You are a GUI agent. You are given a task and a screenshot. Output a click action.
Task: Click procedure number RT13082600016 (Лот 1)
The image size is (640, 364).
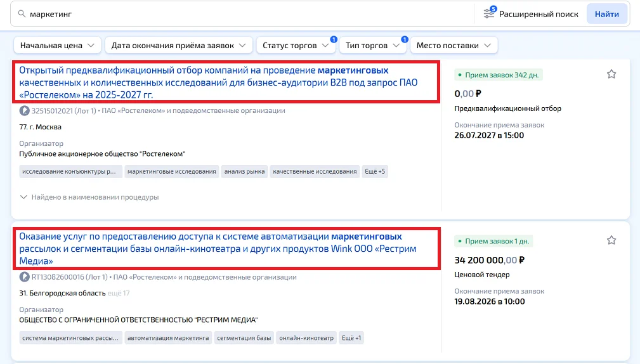[69, 277]
